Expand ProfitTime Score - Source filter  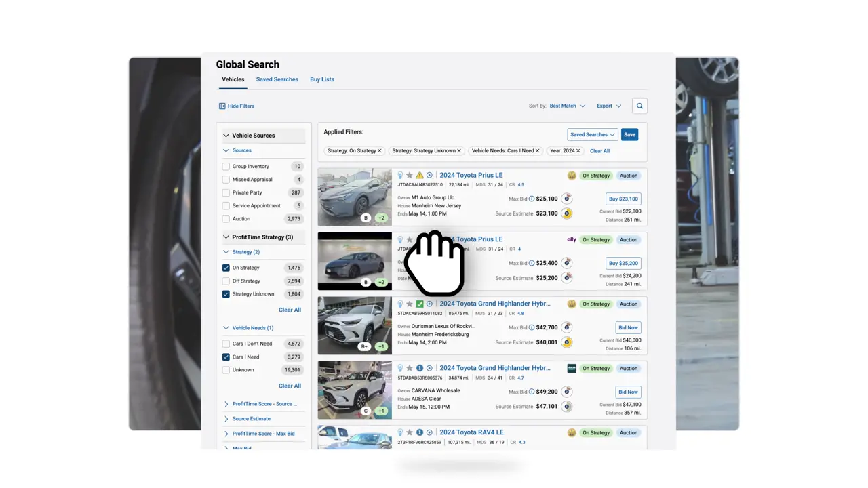(261, 404)
